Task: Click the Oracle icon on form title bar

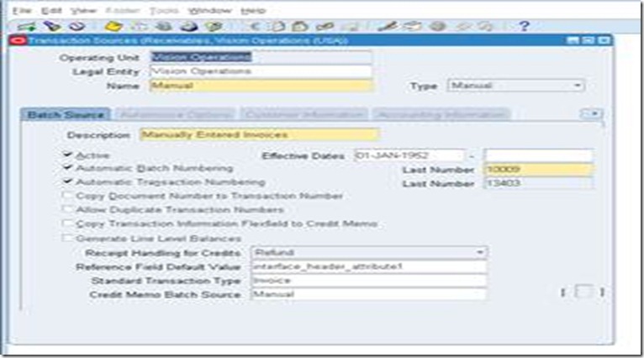Action: pyautogui.click(x=18, y=40)
